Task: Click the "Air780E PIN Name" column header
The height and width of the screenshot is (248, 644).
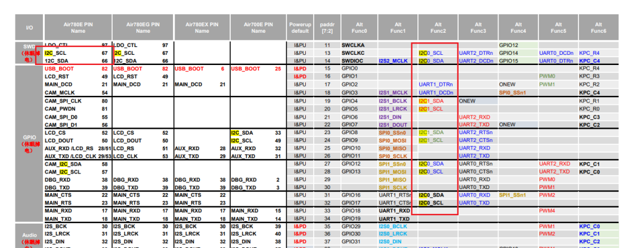Action: [78, 28]
